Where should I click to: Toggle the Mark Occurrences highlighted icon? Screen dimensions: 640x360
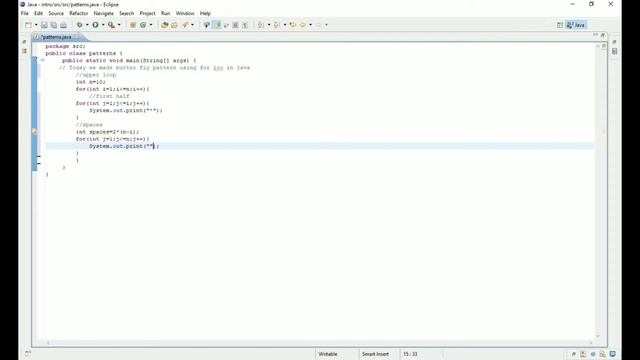click(217, 25)
